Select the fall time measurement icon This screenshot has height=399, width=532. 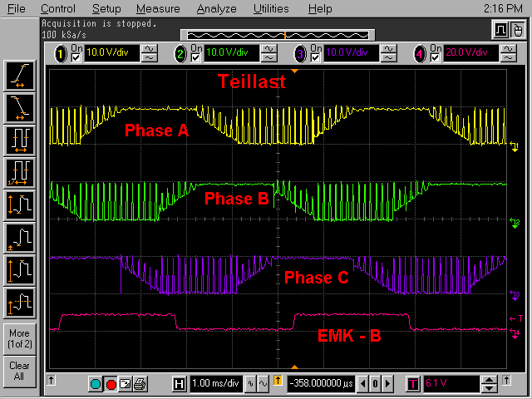click(20, 108)
